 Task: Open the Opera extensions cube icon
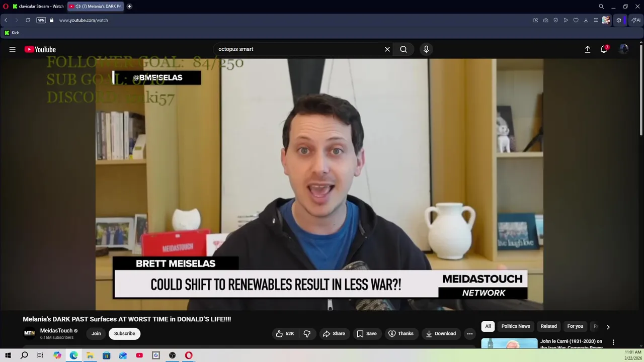click(x=619, y=20)
